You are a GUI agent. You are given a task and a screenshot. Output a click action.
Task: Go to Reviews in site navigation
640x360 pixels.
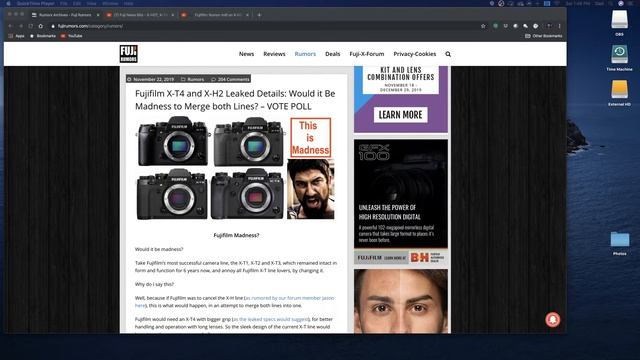(274, 54)
